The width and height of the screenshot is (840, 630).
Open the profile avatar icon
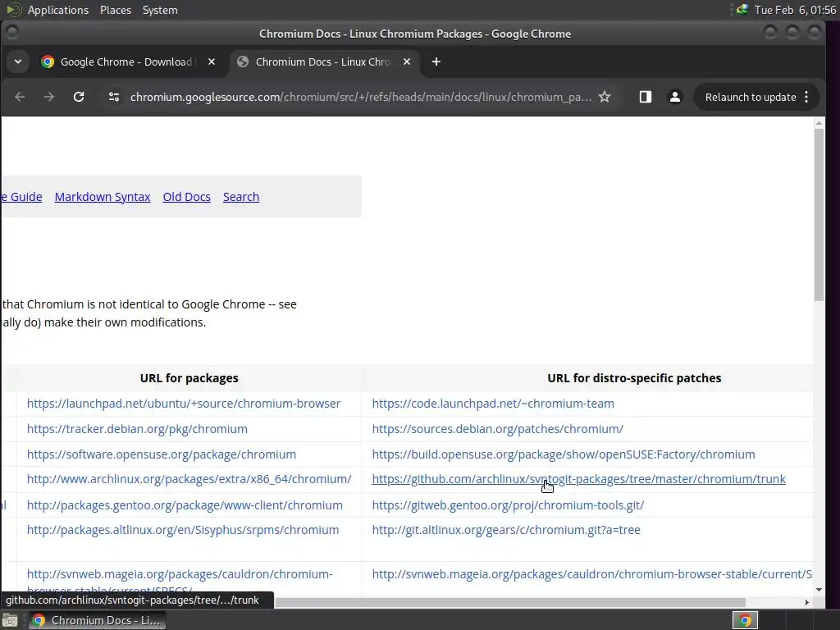[675, 97]
